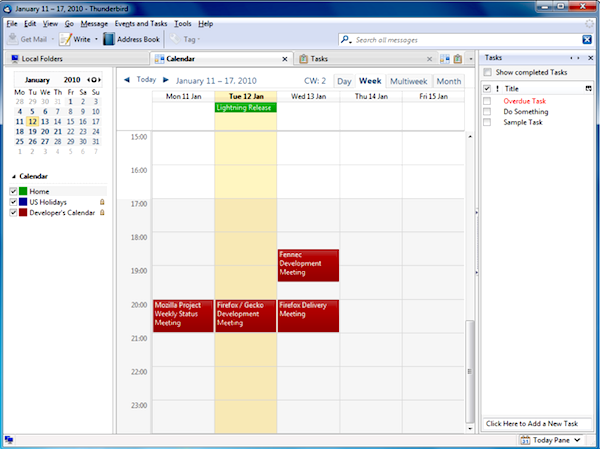Open Write new message

pos(75,39)
